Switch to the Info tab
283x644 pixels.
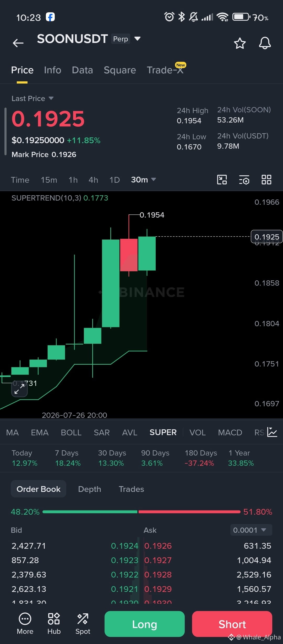point(53,70)
